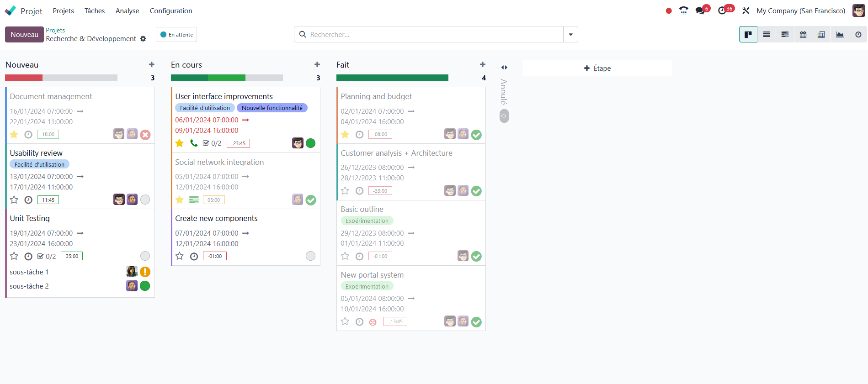Toggle priority star on Create new components
The width and height of the screenshot is (868, 384).
180,256
